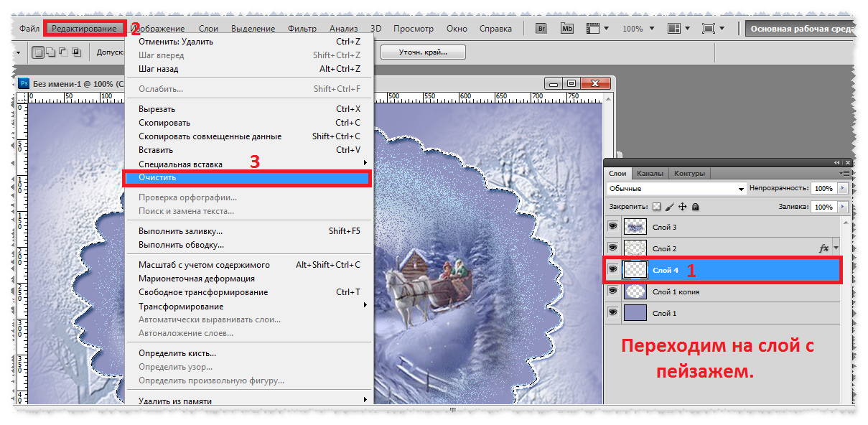Click the screen mode icon
Viewport: 868px width, 425px height.
(709, 29)
